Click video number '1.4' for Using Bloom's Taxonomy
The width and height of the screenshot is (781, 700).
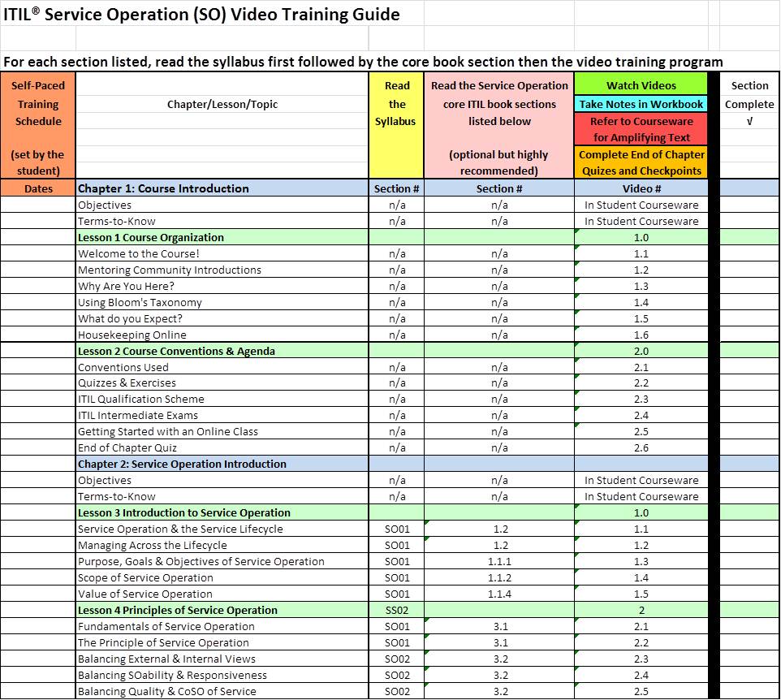tap(641, 302)
